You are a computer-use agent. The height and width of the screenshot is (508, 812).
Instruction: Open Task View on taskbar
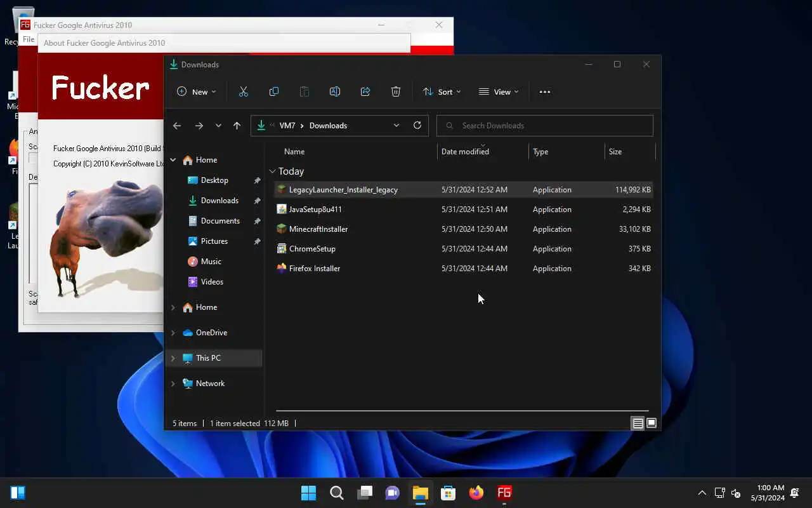point(364,493)
